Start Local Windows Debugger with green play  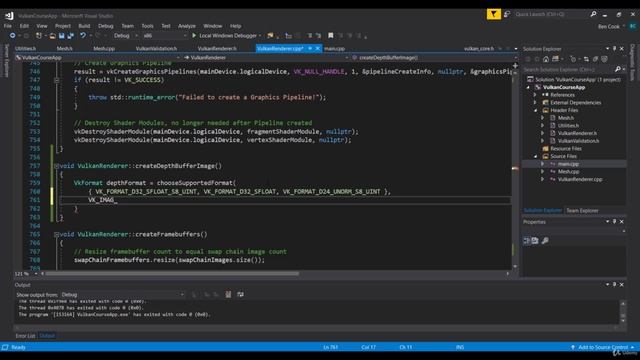194,36
